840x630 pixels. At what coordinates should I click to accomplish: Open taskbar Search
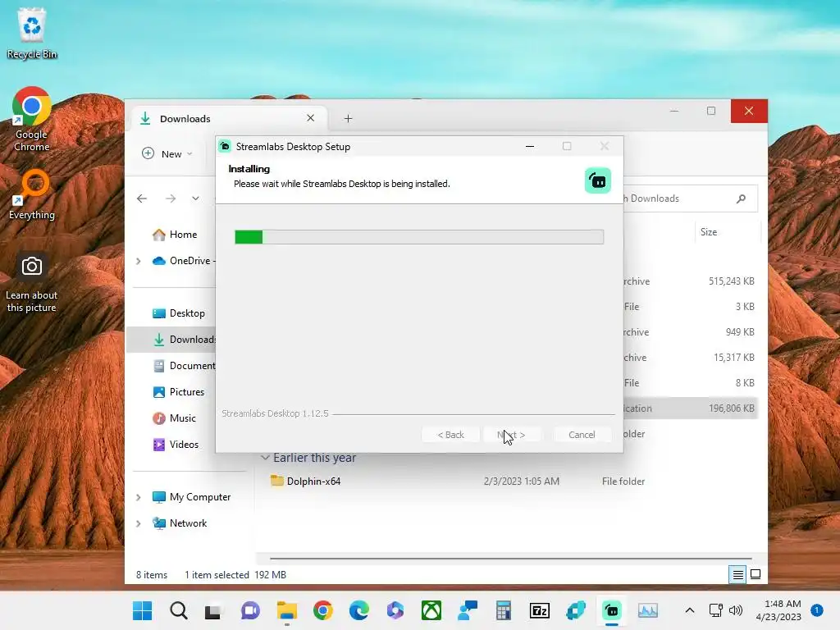click(178, 610)
